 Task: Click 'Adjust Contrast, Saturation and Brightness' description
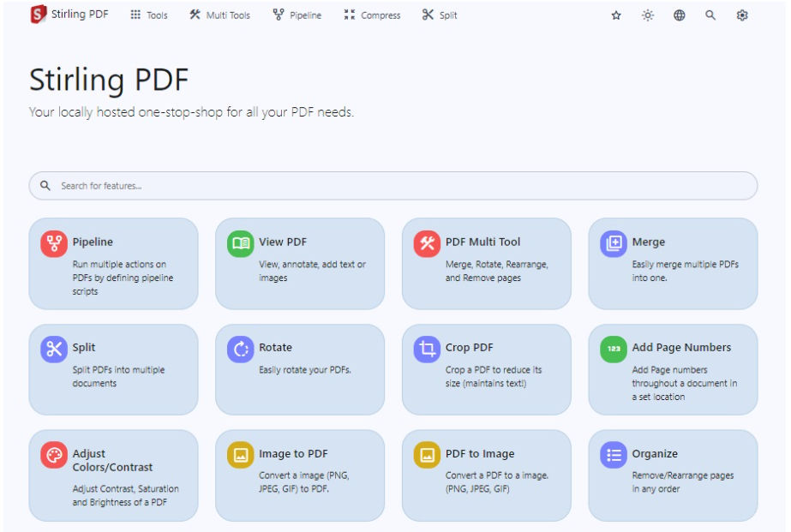pyautogui.click(x=126, y=495)
